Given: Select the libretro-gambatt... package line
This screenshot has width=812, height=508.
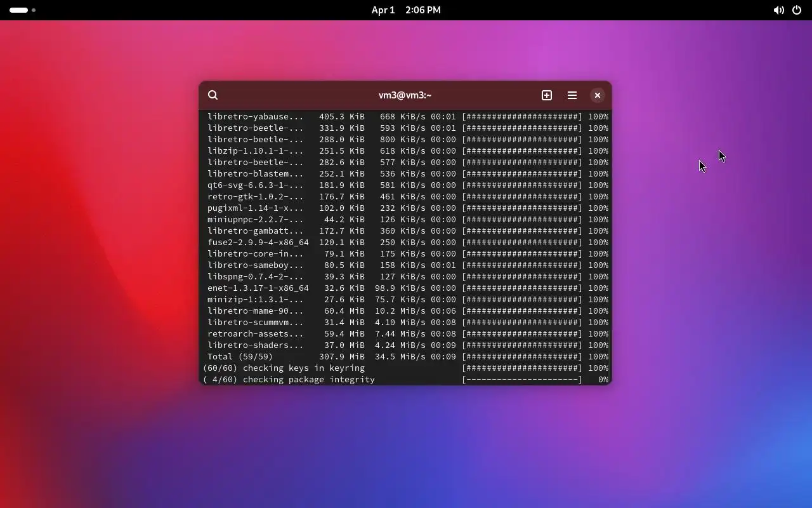Looking at the screenshot, I should pos(408,231).
